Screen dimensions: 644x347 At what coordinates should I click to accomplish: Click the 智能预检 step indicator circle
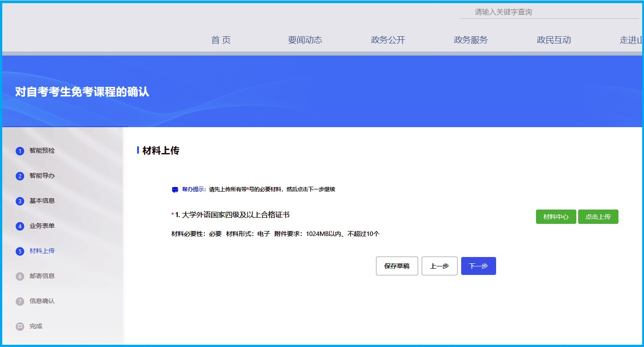[x=20, y=151]
